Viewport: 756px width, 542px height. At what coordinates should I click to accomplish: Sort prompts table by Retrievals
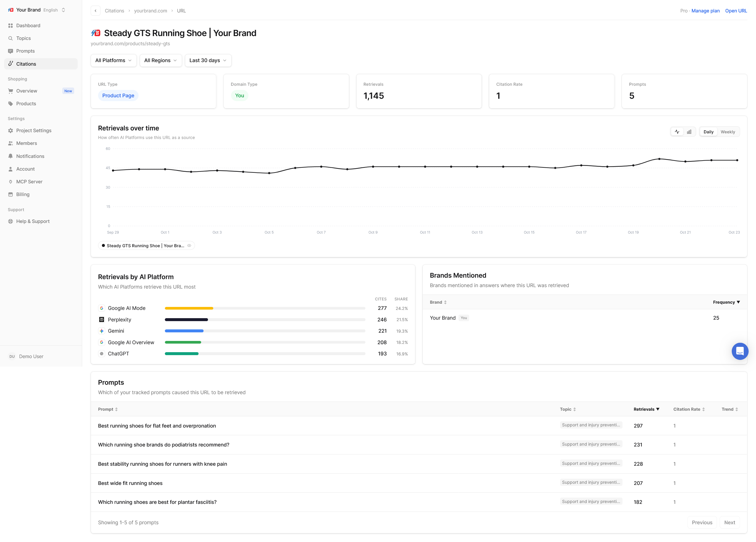(x=646, y=409)
